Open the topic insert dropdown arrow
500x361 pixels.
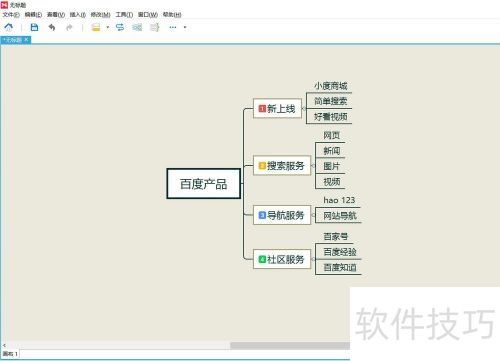108,27
